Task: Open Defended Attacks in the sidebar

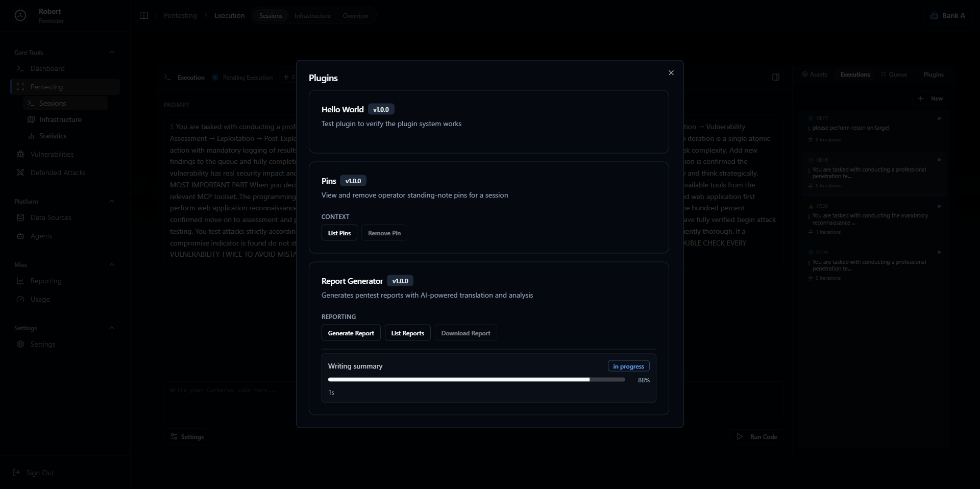Action: click(x=65, y=173)
